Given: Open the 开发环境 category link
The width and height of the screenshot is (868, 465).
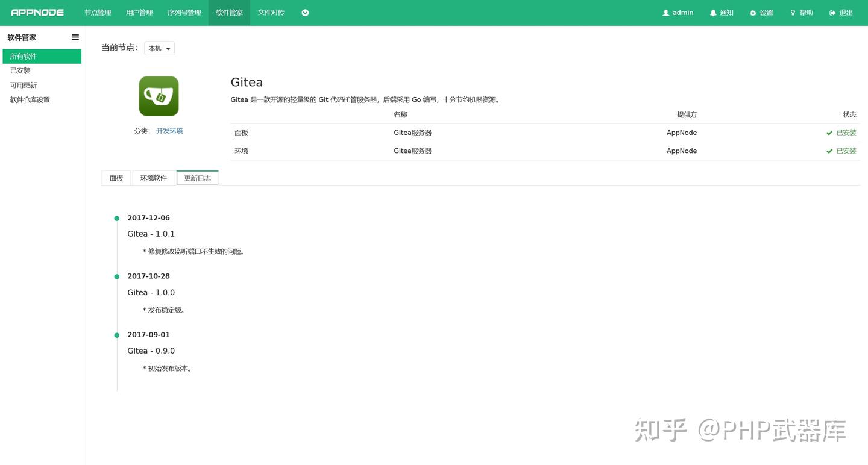Looking at the screenshot, I should tap(169, 131).
